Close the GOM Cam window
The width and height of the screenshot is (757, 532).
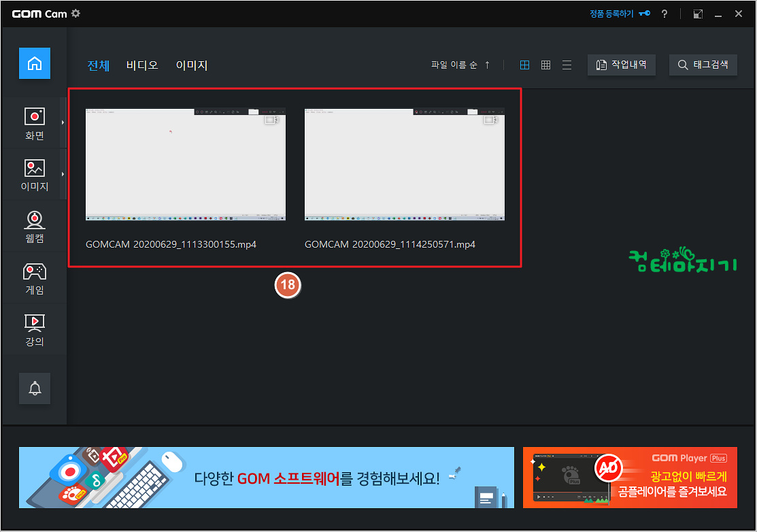click(x=738, y=14)
